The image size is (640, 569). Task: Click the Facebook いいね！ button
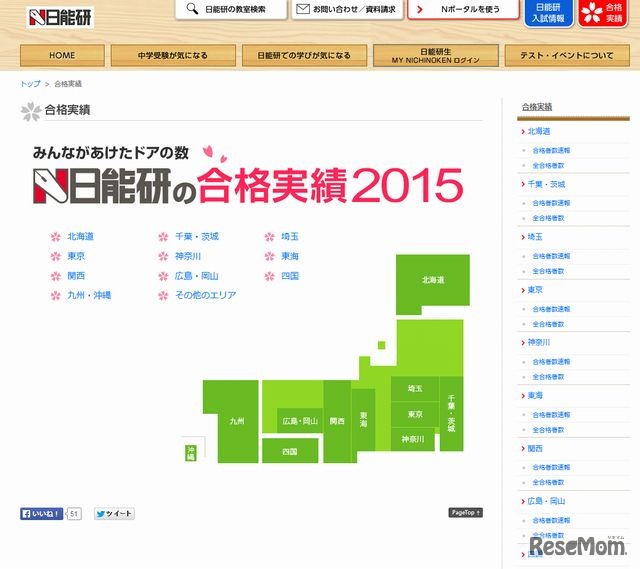pos(41,513)
